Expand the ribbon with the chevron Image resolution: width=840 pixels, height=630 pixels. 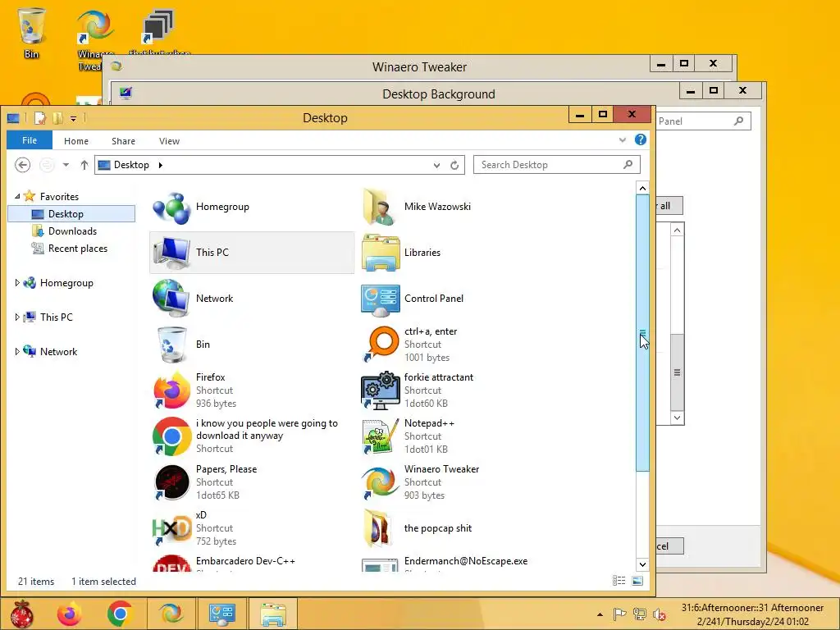tap(623, 140)
